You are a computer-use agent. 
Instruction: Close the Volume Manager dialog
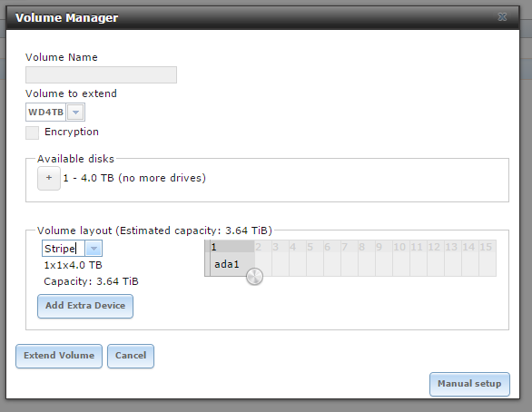(502, 17)
